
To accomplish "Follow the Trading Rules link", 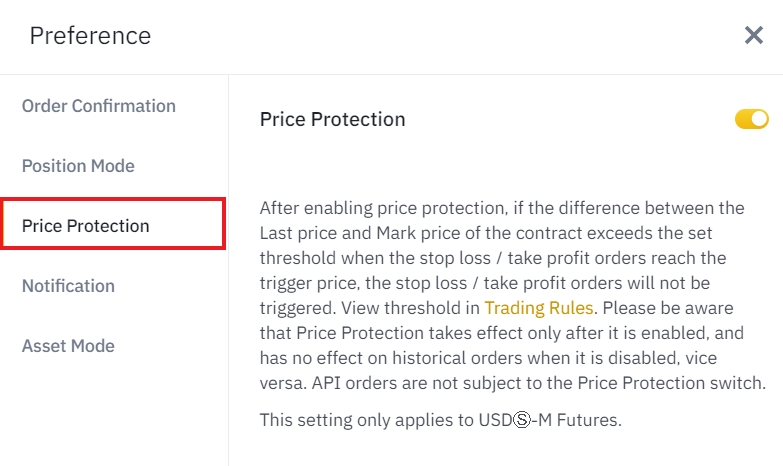I will (x=539, y=308).
